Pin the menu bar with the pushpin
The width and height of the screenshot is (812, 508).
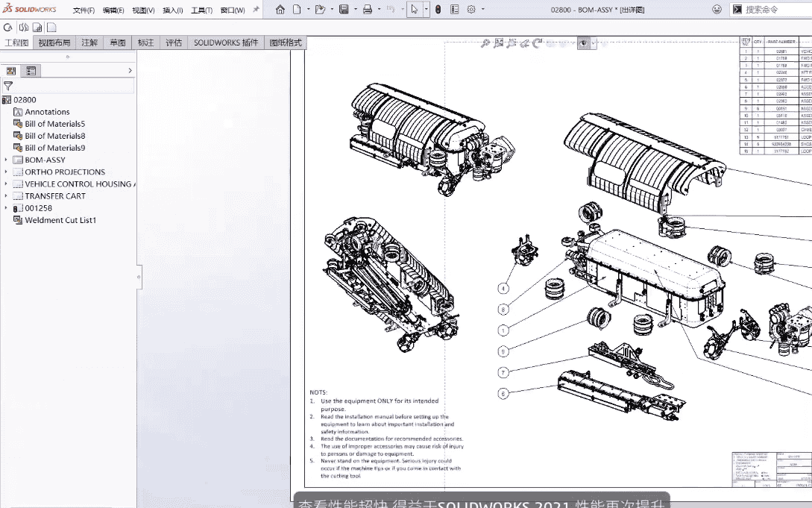coord(256,10)
